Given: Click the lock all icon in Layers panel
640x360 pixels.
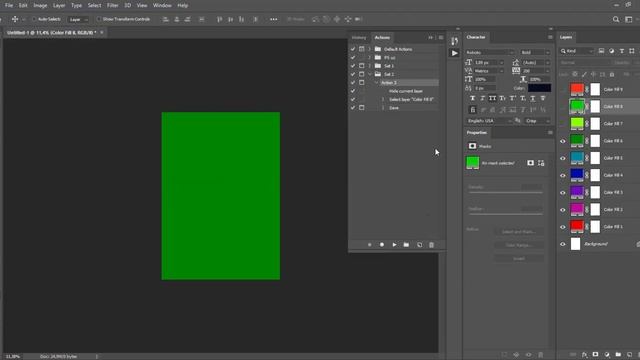Looking at the screenshot, I should click(x=612, y=74).
